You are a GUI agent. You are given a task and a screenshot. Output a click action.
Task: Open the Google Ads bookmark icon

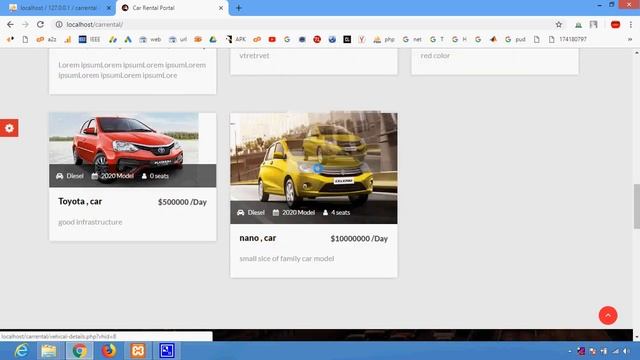coord(128,39)
